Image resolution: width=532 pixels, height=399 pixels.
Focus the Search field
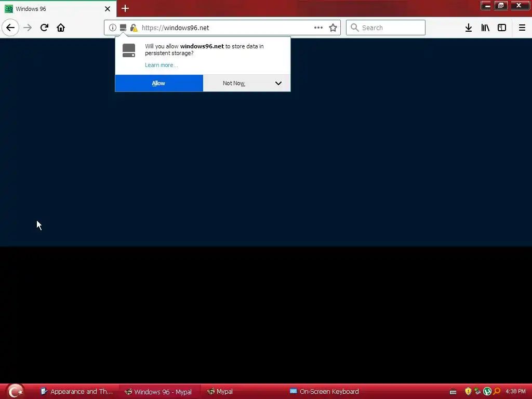(x=385, y=28)
